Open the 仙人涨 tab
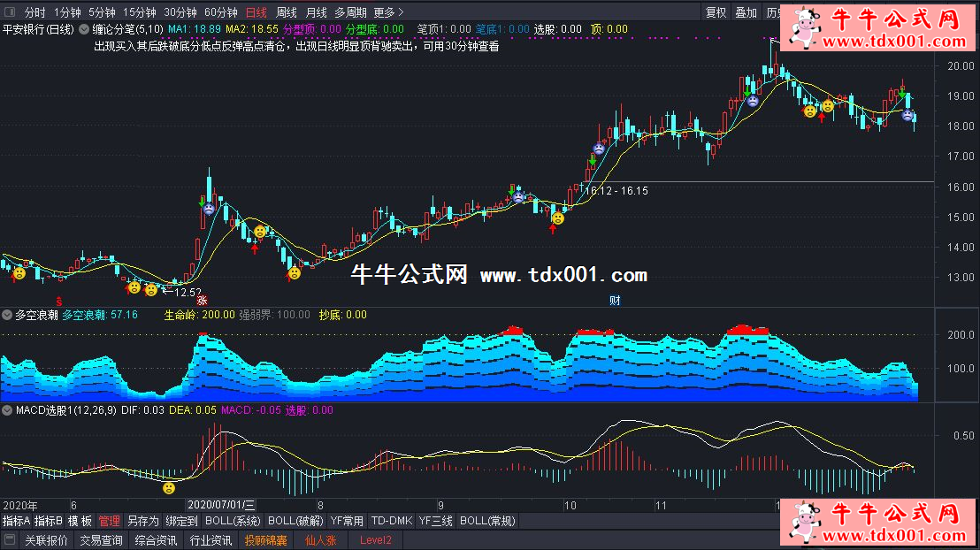Screen dimensions: 980x550 click(321, 540)
